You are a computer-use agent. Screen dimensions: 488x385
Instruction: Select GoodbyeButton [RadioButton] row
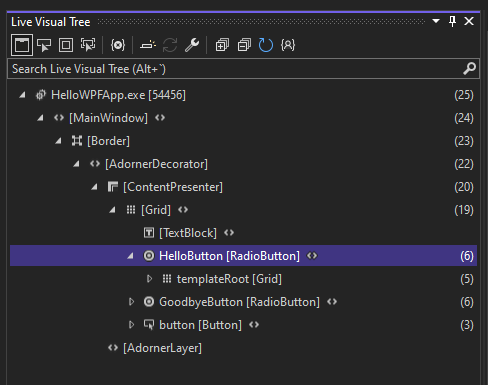click(243, 302)
